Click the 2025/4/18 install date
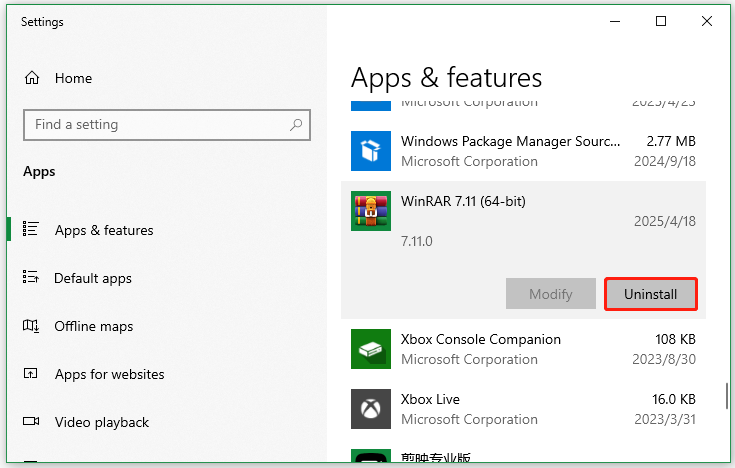 tap(665, 221)
